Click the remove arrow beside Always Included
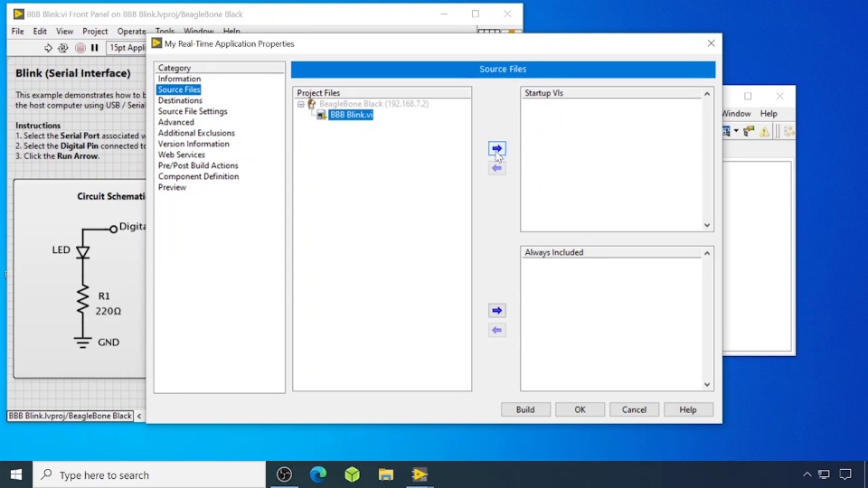This screenshot has width=868, height=488. pos(496,331)
